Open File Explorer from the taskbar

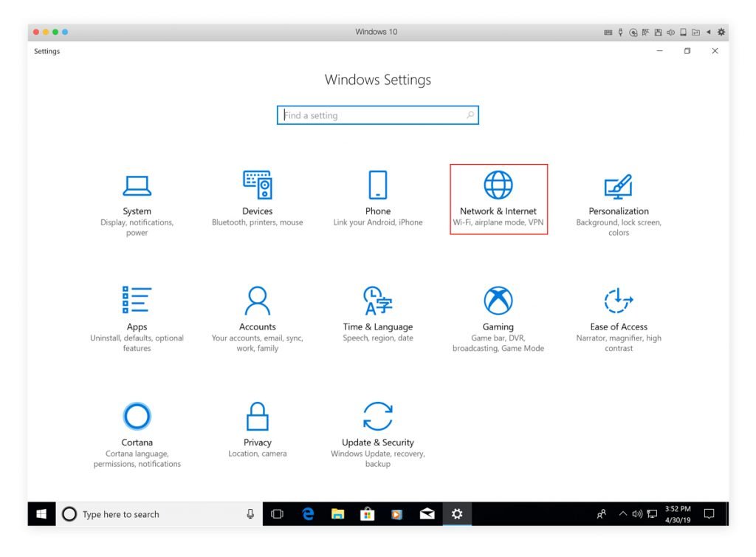coord(337,514)
